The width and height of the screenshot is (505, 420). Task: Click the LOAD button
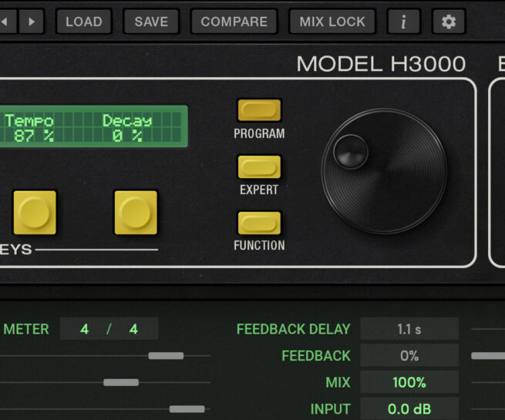click(84, 22)
